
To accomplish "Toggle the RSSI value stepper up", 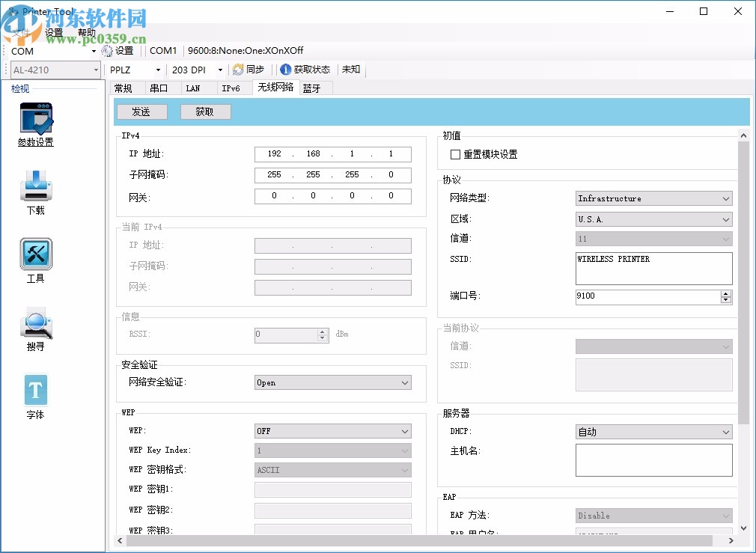I will [x=323, y=332].
